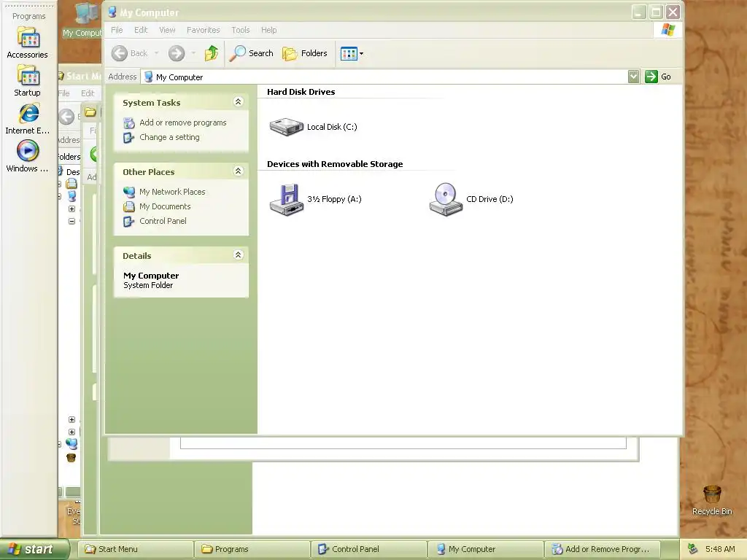Image resolution: width=747 pixels, height=560 pixels.
Task: Open the Recycle Bin desktop icon
Action: click(x=712, y=495)
